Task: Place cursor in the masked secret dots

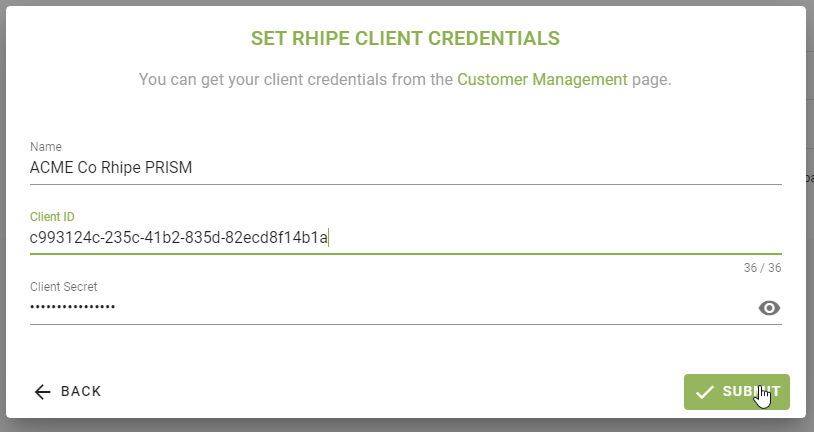Action: 73,308
